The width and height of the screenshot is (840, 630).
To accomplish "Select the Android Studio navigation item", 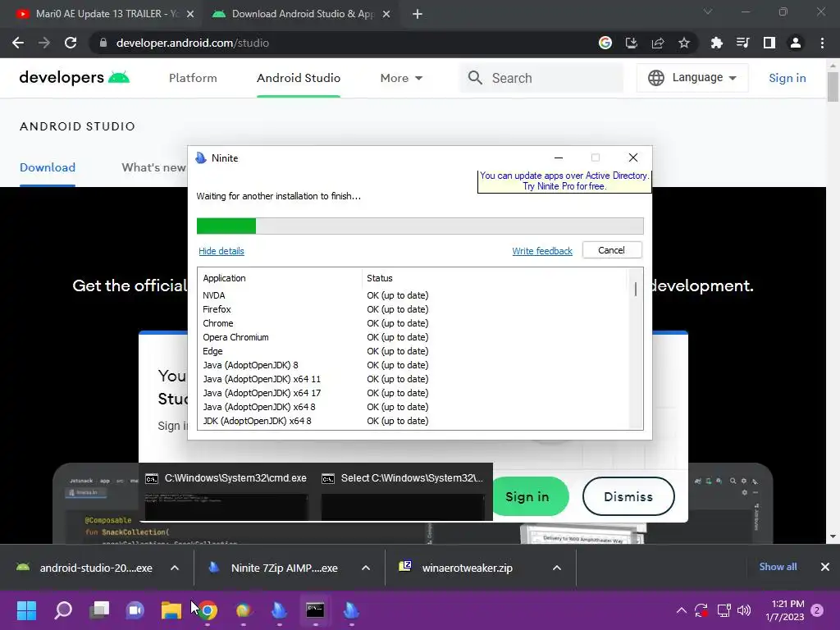I will point(299,78).
